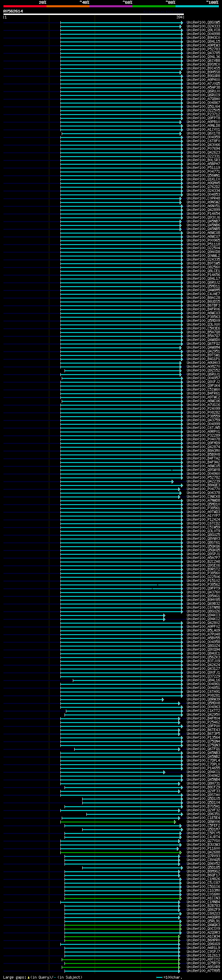The image size is (222, 980).
Task: Open hit UniRef100_P52783
Action: pos(203,49)
